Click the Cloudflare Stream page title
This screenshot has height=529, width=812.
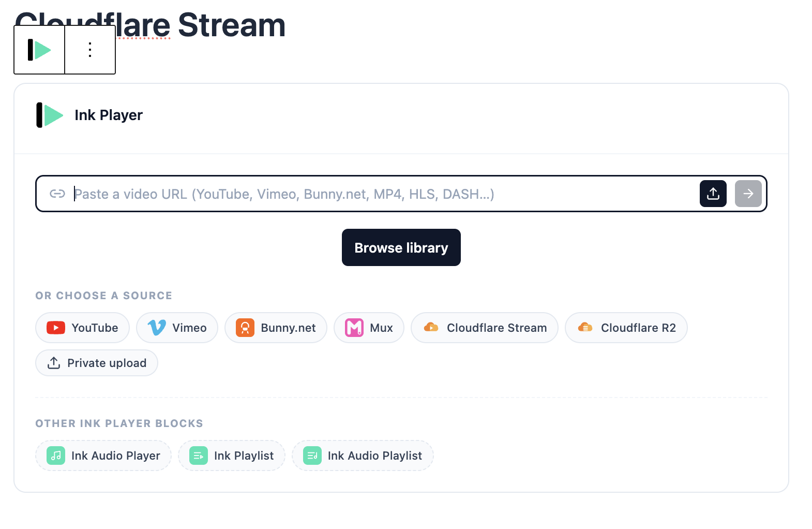point(150,24)
